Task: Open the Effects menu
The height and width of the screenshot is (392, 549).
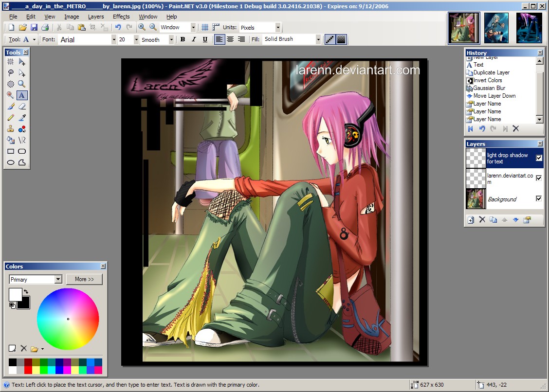Action: point(121,17)
